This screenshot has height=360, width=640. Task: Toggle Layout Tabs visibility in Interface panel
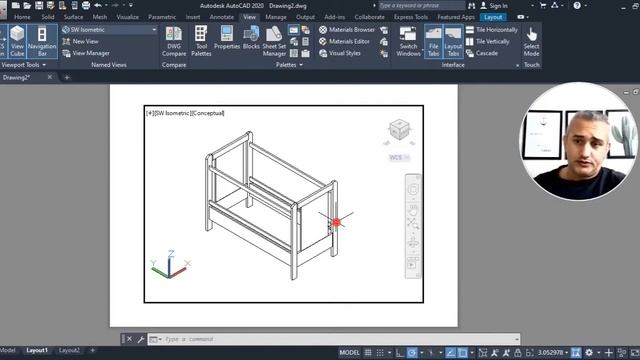pos(453,41)
